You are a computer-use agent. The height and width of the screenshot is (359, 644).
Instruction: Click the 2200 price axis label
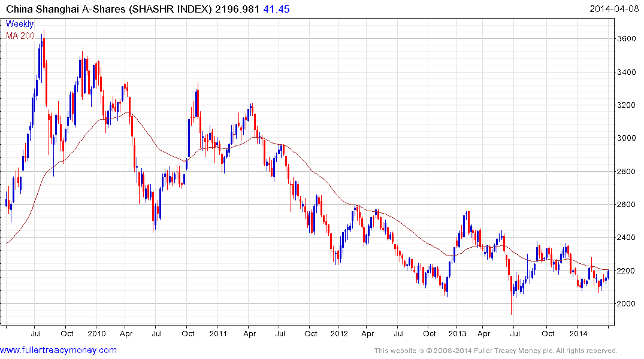627,271
